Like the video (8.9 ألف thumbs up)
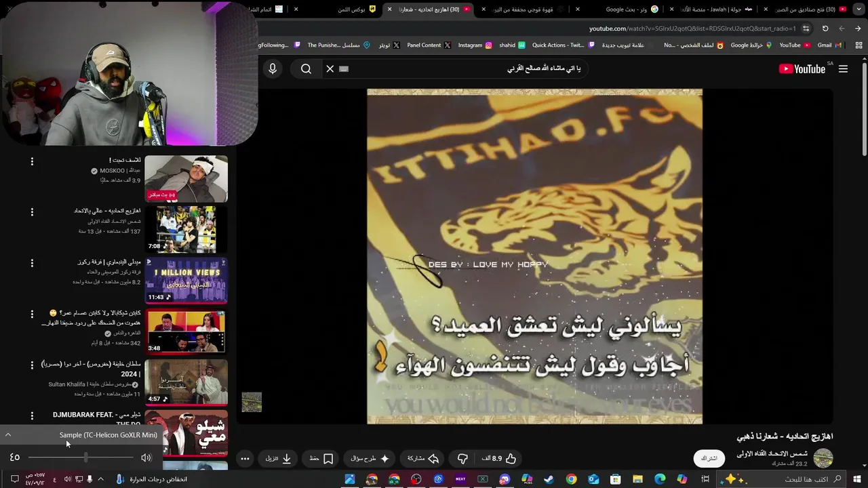The width and height of the screenshot is (868, 488). (499, 459)
